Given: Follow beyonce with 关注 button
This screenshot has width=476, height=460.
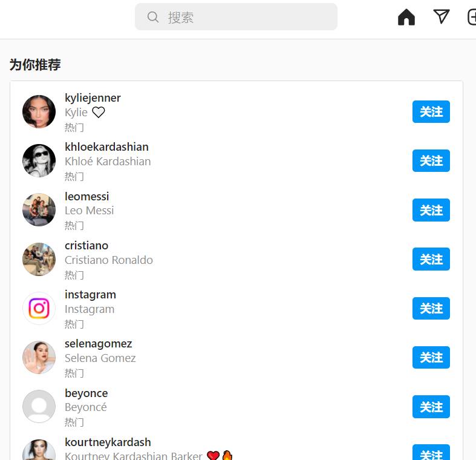Looking at the screenshot, I should 431,407.
